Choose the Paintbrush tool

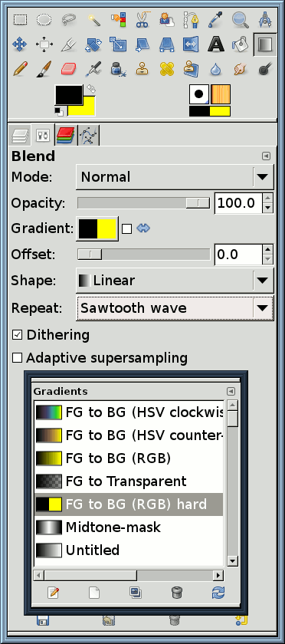pos(44,69)
